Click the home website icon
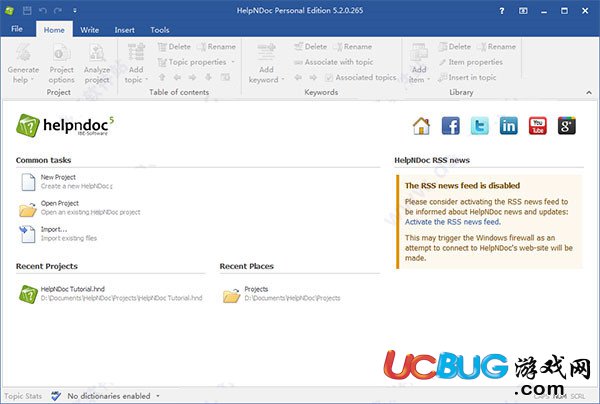 [421, 125]
